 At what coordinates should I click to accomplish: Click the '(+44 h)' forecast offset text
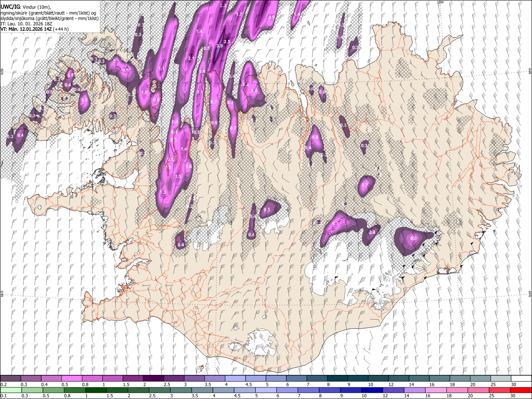[x=61, y=29]
